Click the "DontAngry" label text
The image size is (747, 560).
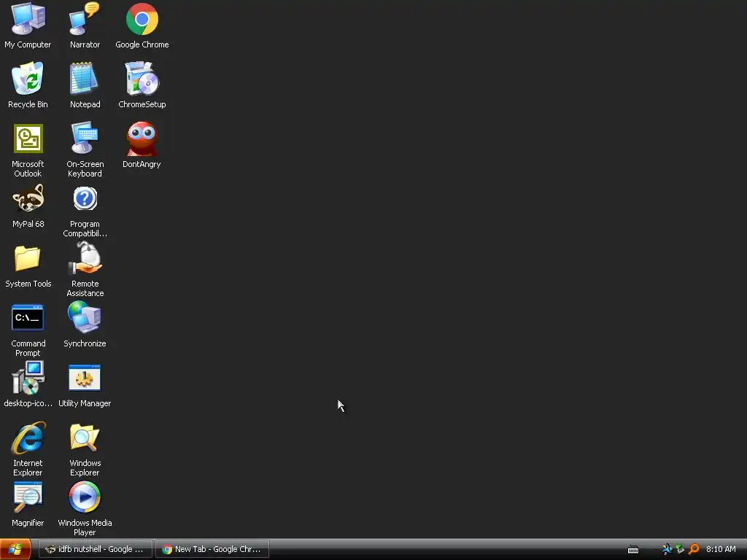[142, 164]
